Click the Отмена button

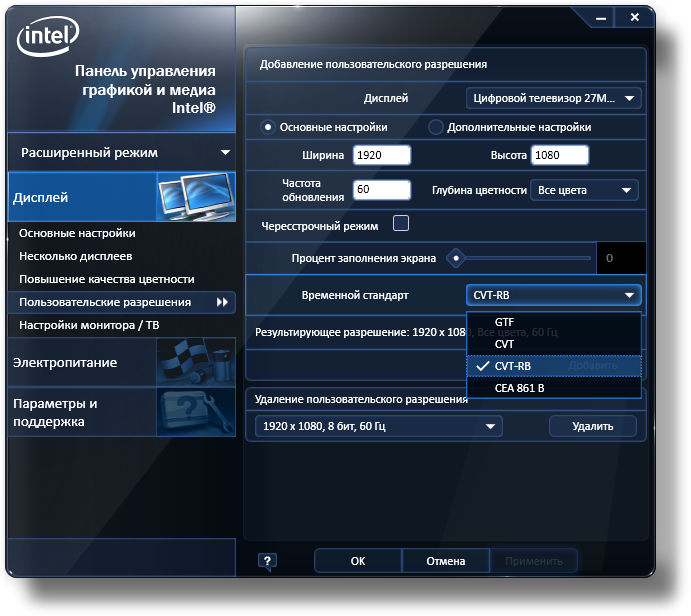(x=446, y=561)
